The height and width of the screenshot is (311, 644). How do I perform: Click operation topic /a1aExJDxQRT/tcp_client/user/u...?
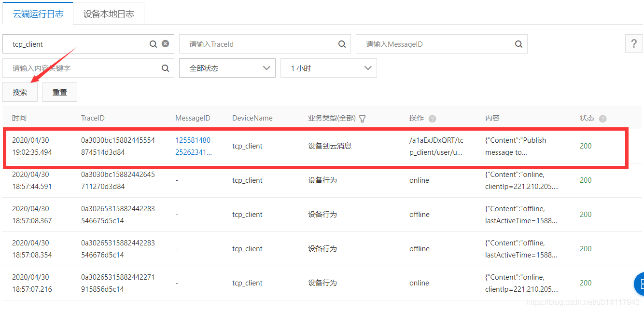coord(436,146)
